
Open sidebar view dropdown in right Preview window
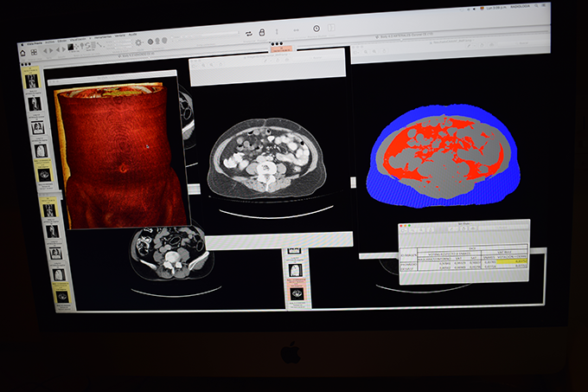(356, 53)
